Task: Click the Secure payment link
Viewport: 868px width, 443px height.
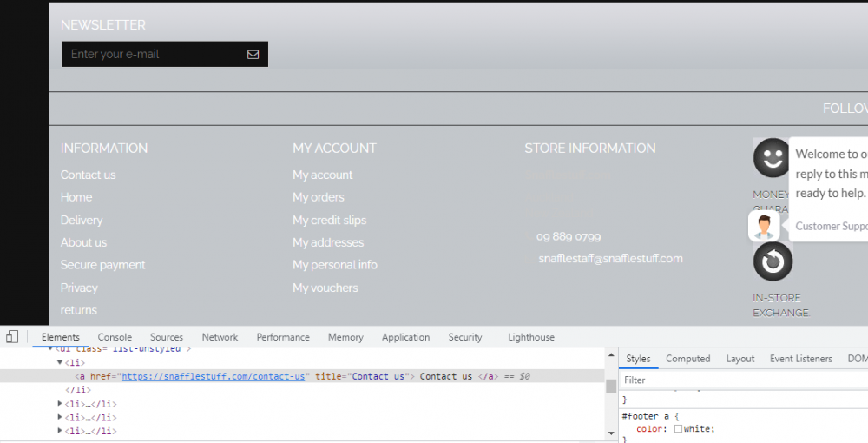Action: (x=102, y=265)
